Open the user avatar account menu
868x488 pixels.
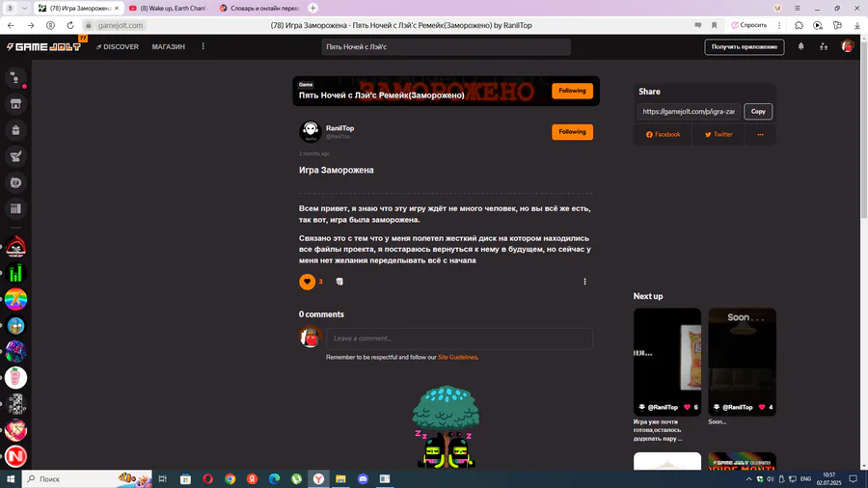point(848,47)
